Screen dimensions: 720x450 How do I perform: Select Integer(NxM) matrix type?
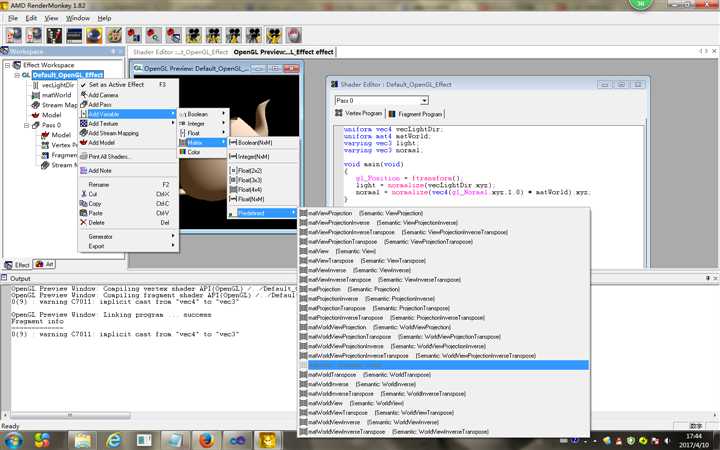pos(264,156)
